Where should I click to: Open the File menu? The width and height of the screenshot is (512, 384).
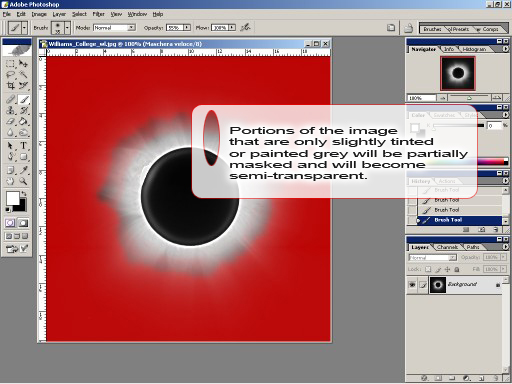[x=7, y=14]
